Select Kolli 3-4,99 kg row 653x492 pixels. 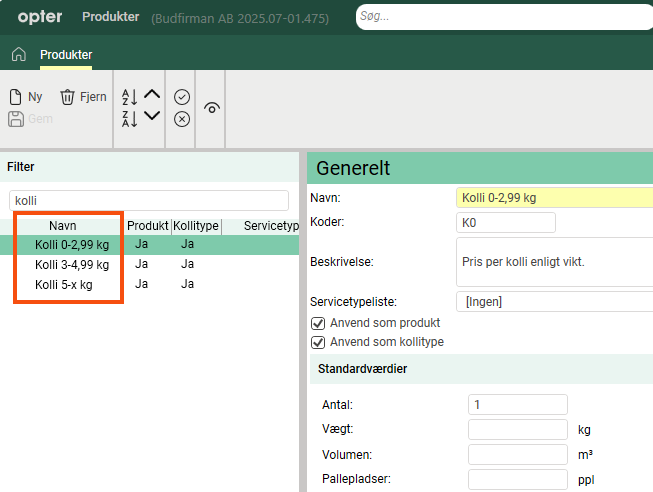72,264
